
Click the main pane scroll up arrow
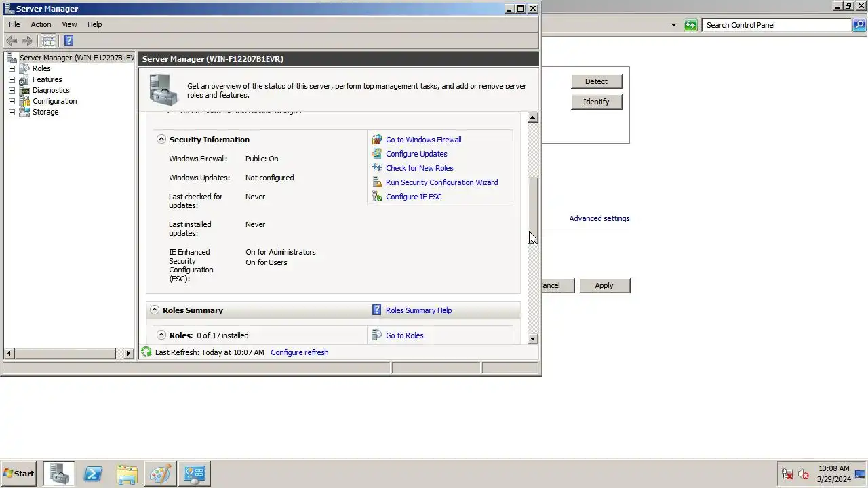coord(533,117)
